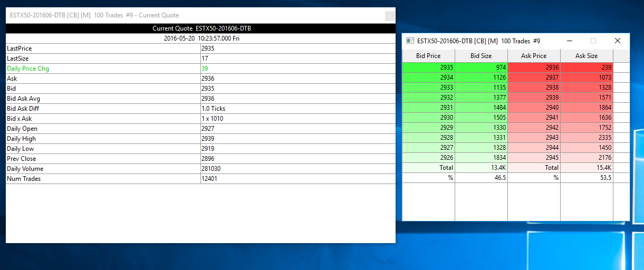
Task: Select ask total 15.4K
Action: tap(587, 168)
